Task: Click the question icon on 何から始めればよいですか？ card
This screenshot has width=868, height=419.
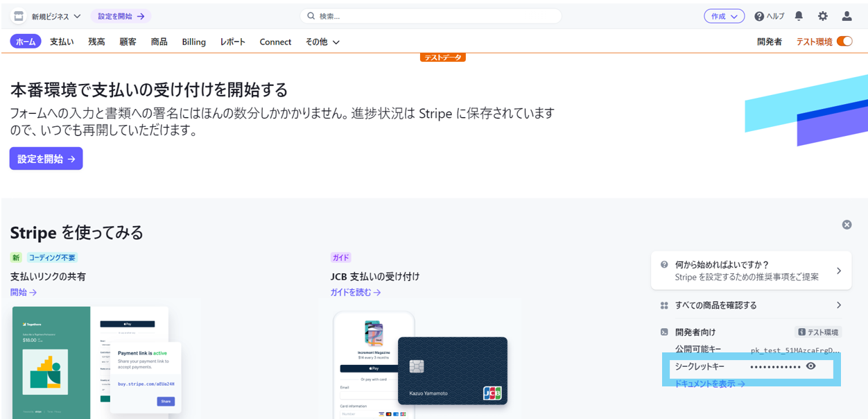Action: coord(664,265)
